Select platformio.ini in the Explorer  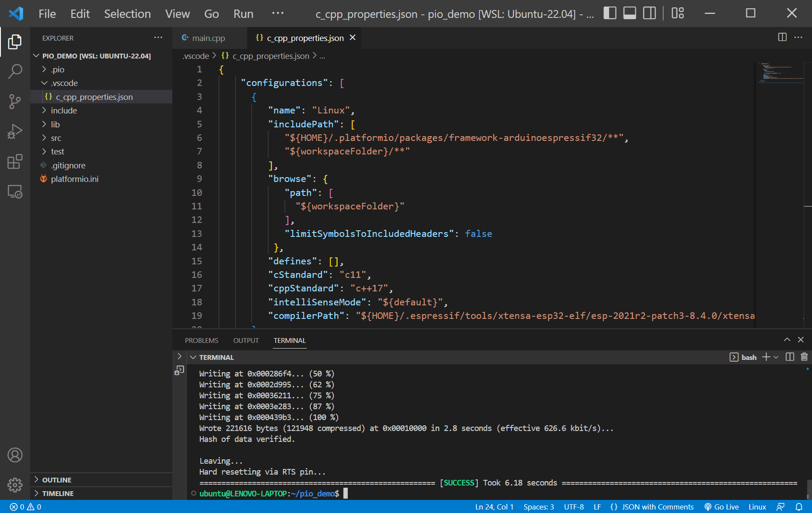75,179
